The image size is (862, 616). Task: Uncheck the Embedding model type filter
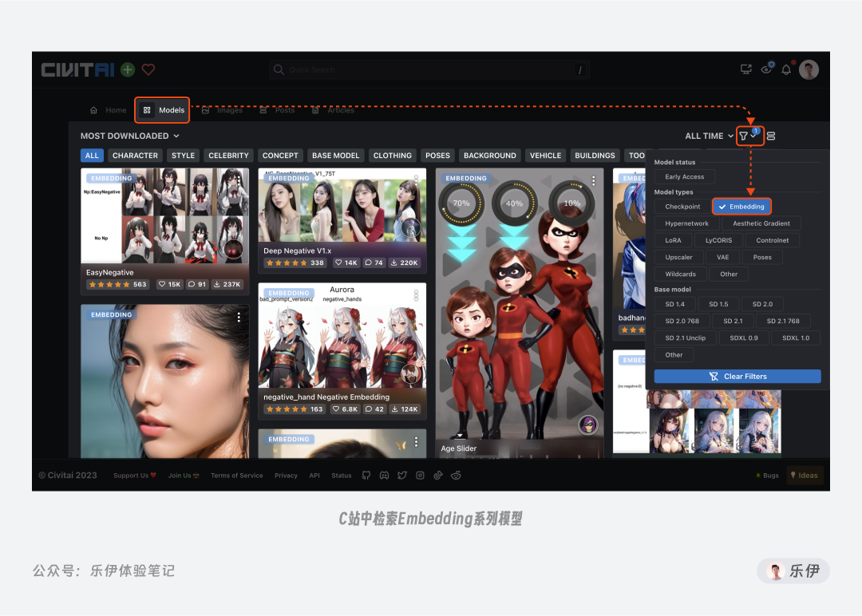click(x=741, y=207)
